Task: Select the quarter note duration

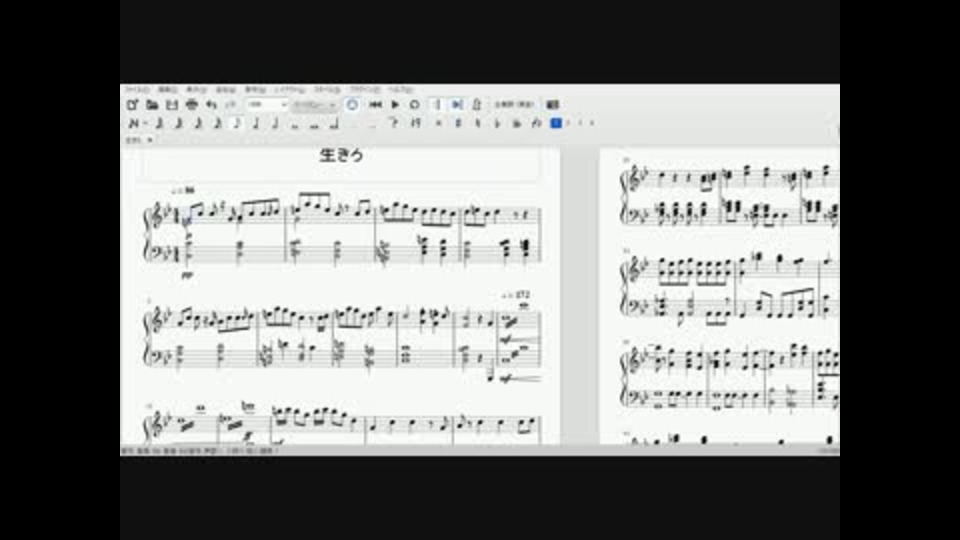Action: tap(256, 123)
